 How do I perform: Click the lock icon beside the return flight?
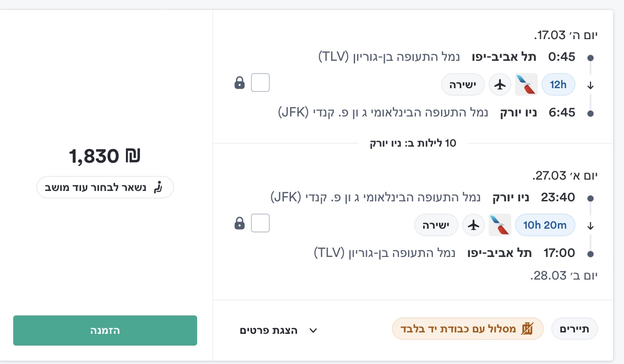[240, 223]
